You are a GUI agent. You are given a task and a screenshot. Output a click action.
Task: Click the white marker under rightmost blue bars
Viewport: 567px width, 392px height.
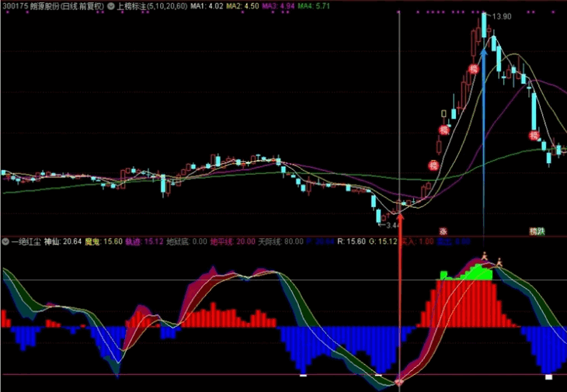point(548,376)
